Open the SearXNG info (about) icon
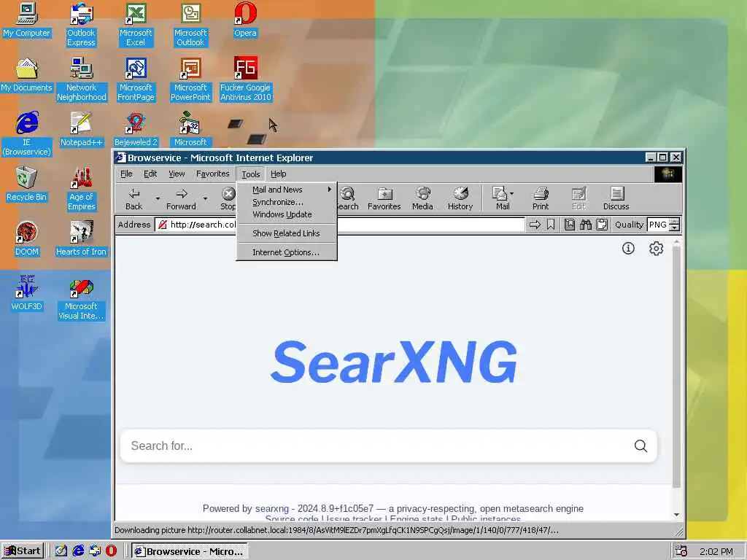 [x=628, y=248]
